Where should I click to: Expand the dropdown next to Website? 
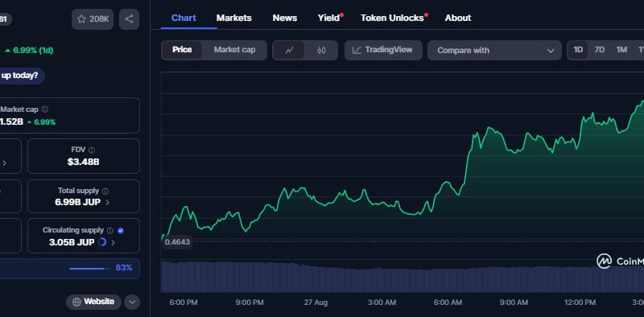point(132,303)
